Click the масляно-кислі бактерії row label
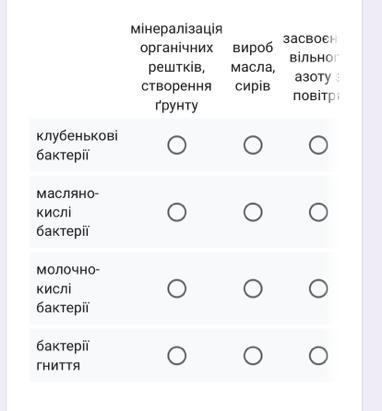The width and height of the screenshot is (382, 411). (x=68, y=212)
